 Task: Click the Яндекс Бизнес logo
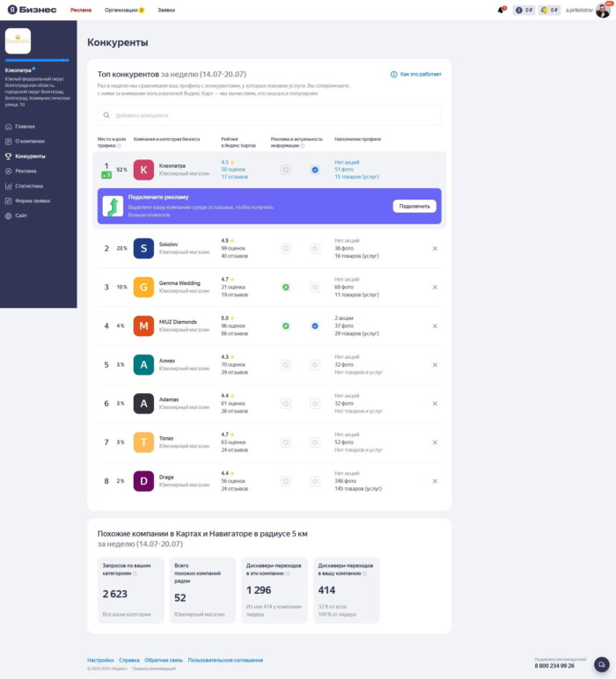click(32, 10)
